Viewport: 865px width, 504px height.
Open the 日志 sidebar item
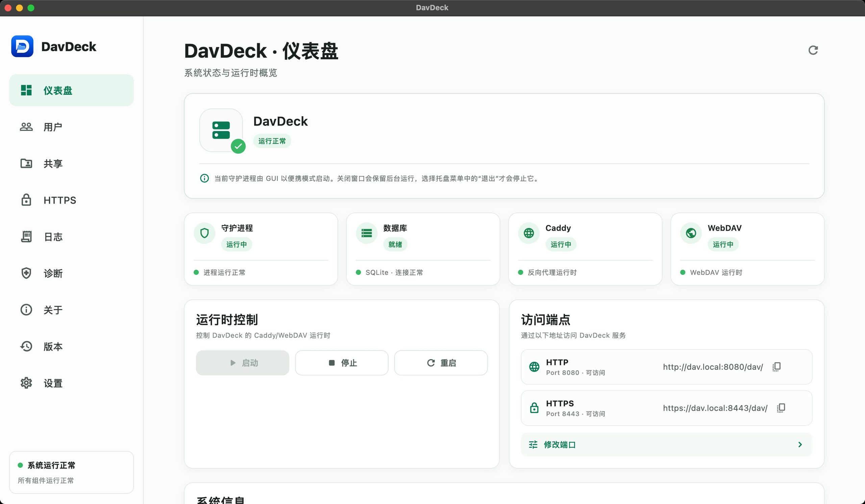(x=71, y=237)
